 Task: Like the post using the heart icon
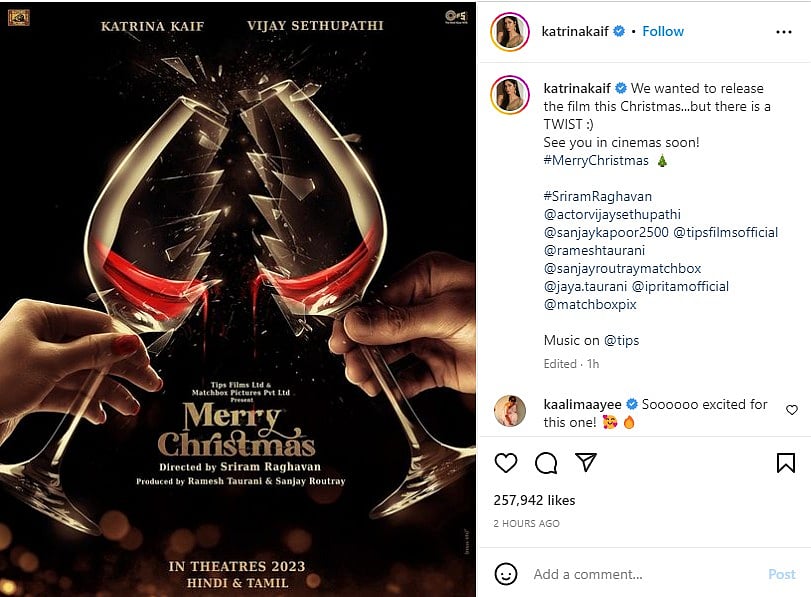[x=506, y=463]
